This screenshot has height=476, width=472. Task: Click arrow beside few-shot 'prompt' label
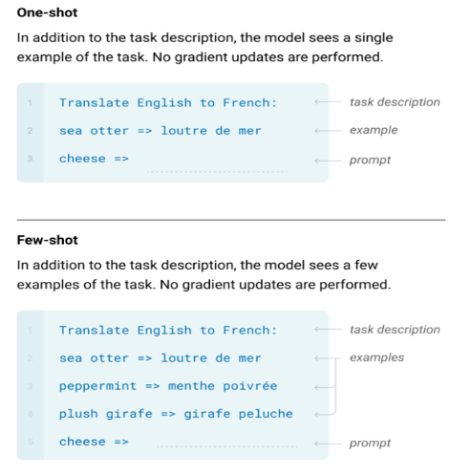[x=328, y=444]
